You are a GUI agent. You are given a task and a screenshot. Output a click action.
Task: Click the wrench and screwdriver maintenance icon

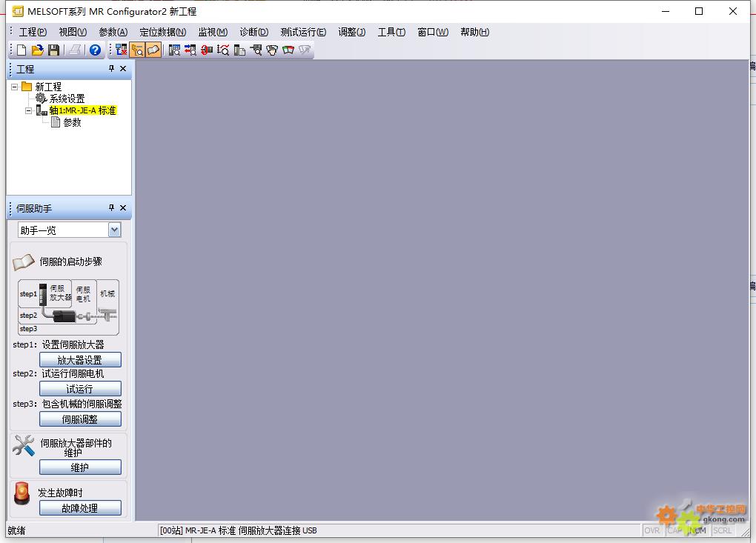[x=24, y=445]
